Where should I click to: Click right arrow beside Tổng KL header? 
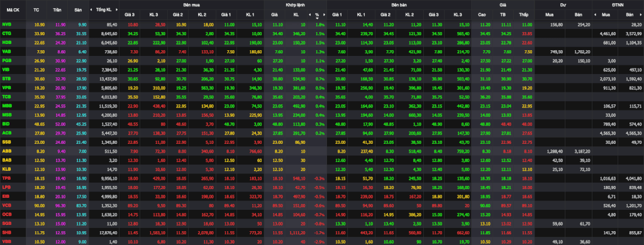click(117, 10)
